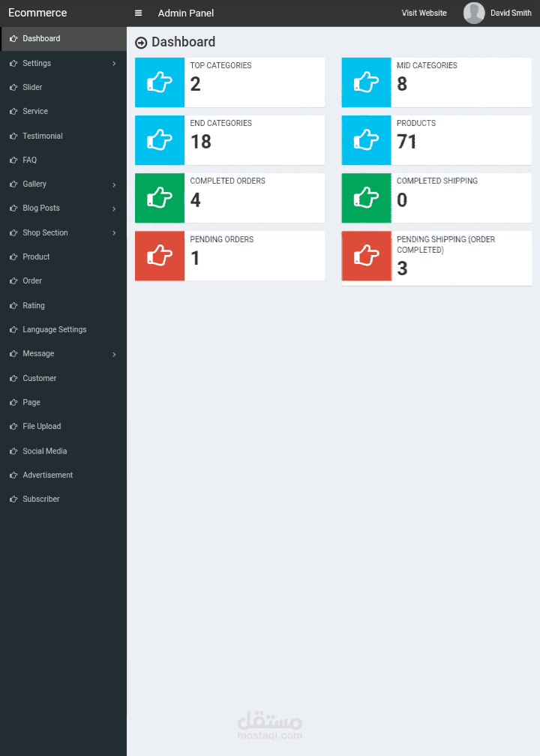The width and height of the screenshot is (540, 756).
Task: Expand the Gallery submenu chevron
Action: click(x=114, y=184)
